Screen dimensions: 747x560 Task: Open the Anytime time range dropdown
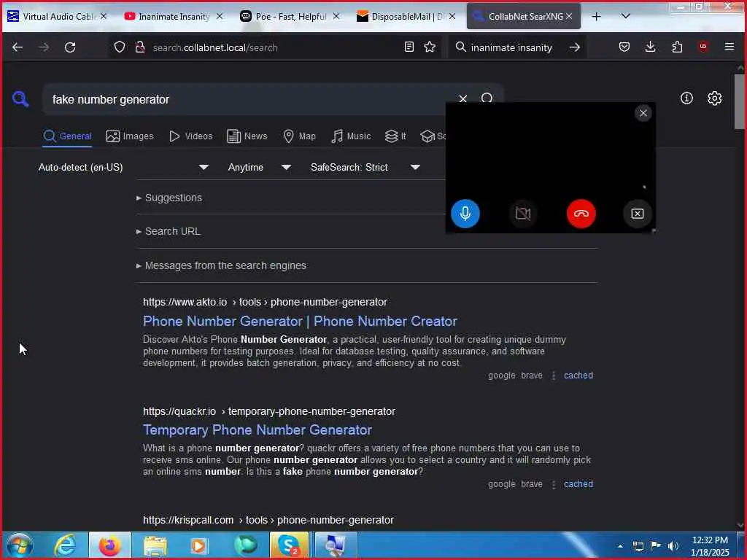(259, 167)
